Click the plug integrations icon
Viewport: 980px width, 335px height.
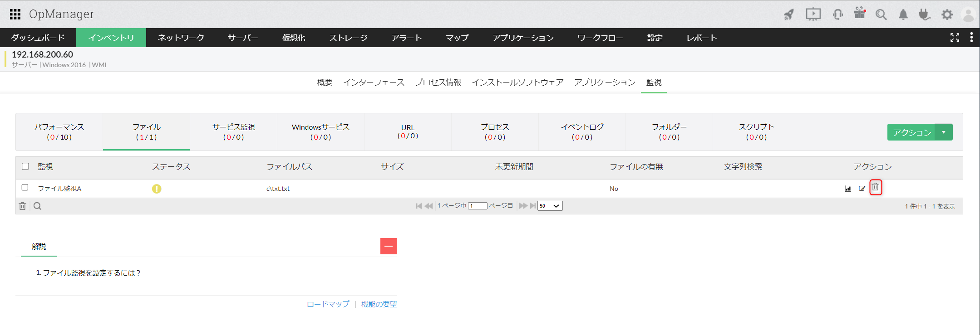point(924,15)
